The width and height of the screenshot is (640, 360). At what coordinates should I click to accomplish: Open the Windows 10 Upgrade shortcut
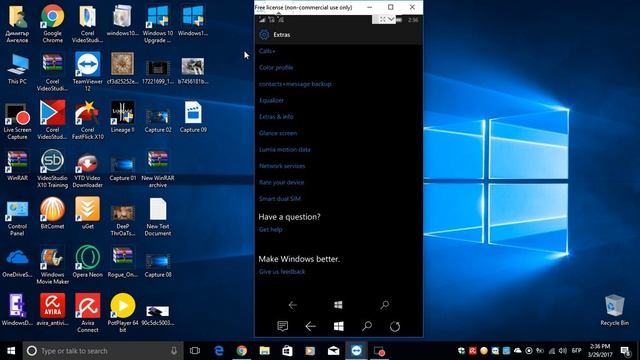tap(158, 23)
